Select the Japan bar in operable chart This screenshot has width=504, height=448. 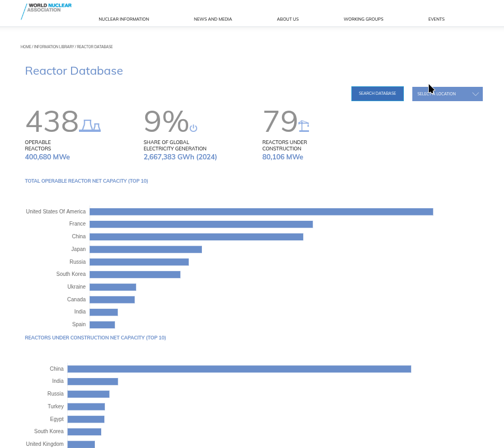pyautogui.click(x=146, y=249)
